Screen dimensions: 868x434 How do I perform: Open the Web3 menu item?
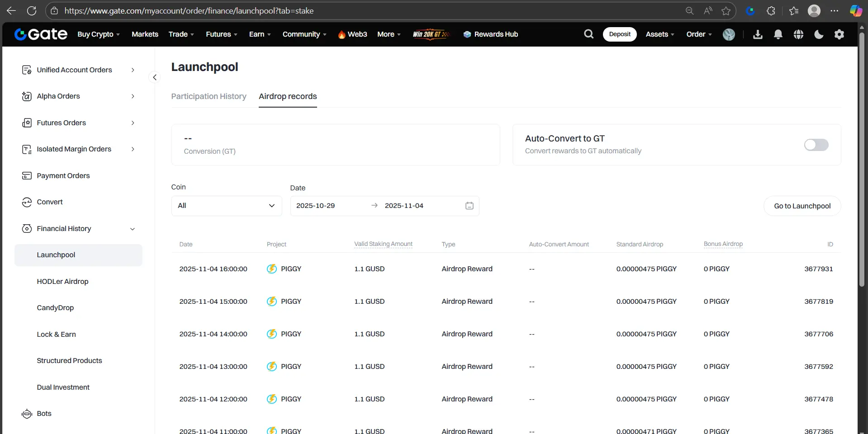tap(353, 34)
